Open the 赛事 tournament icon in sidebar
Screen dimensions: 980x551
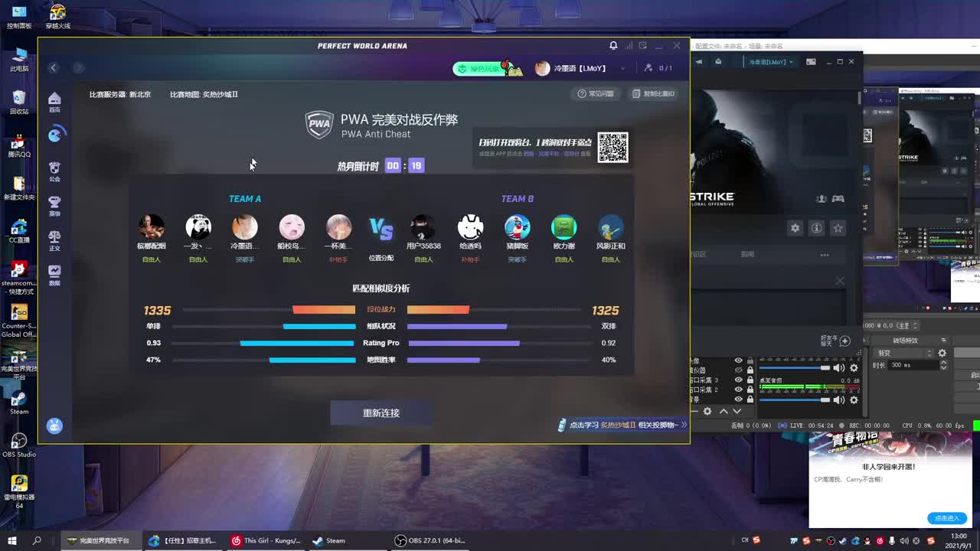[54, 201]
